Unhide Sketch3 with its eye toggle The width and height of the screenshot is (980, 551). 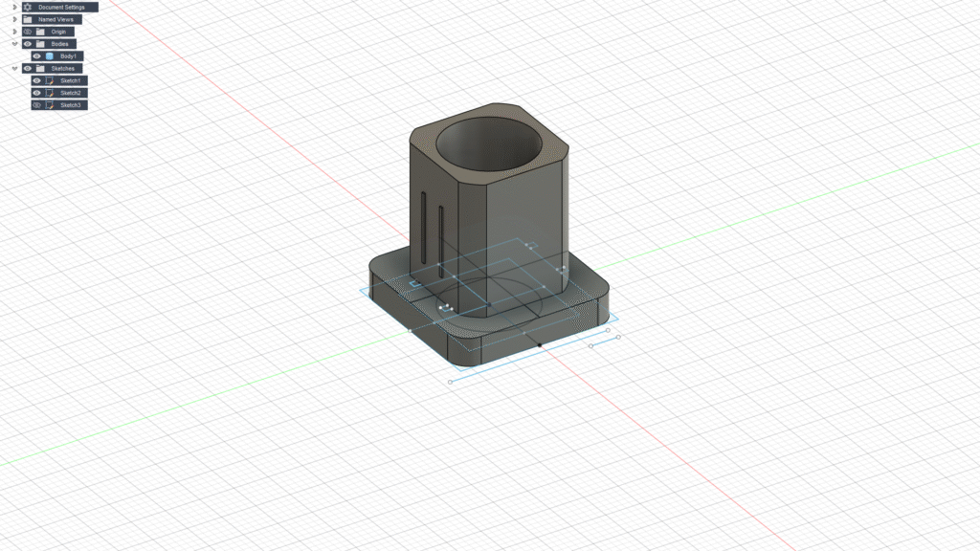36,104
